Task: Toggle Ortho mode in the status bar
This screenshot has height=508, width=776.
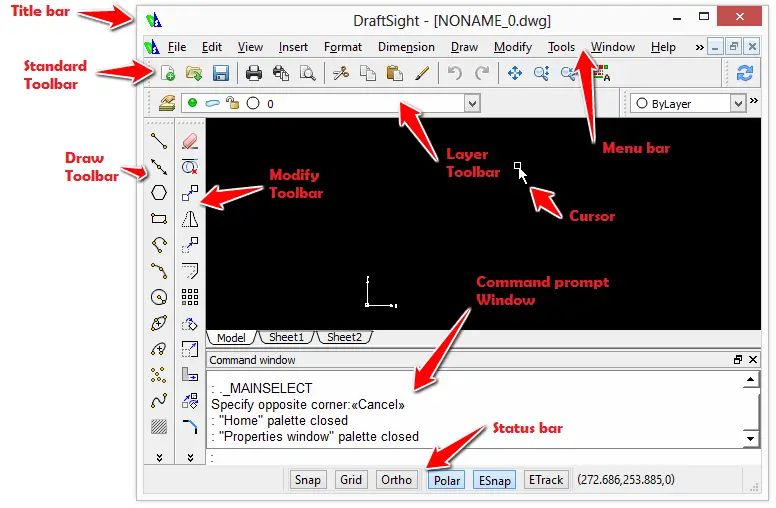Action: pos(396,480)
